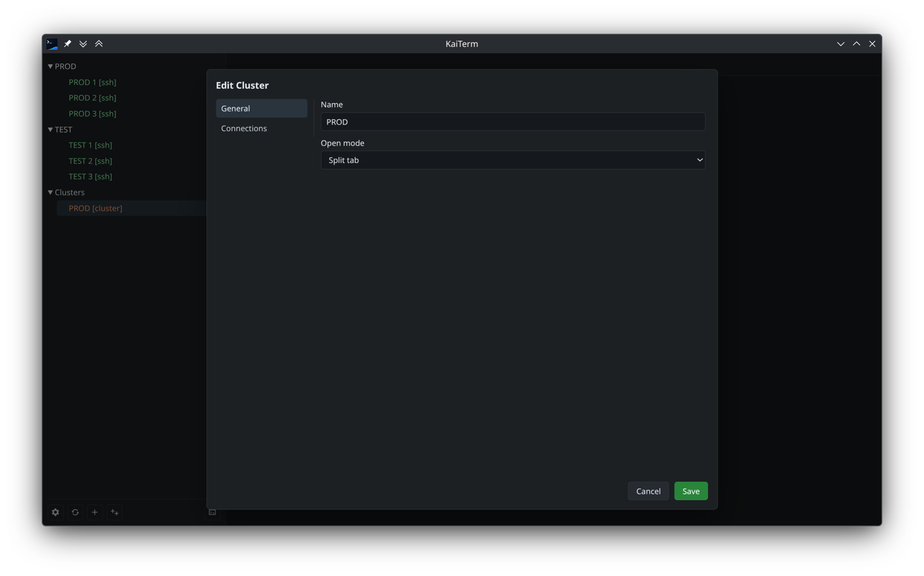Click the terminal panel icon at sidebar bottom
The image size is (924, 576).
tap(212, 512)
